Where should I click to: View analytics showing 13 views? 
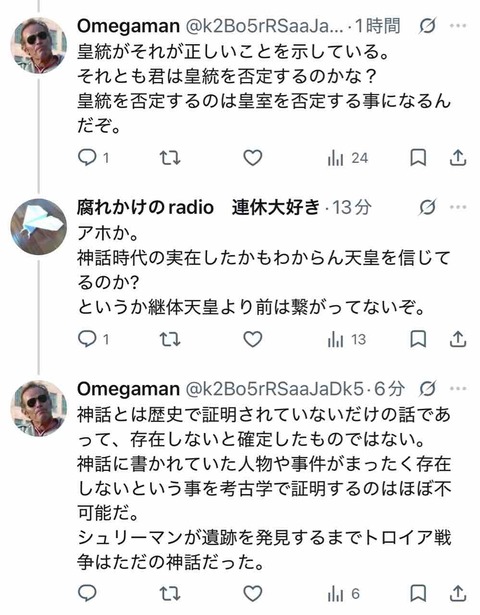coord(347,339)
